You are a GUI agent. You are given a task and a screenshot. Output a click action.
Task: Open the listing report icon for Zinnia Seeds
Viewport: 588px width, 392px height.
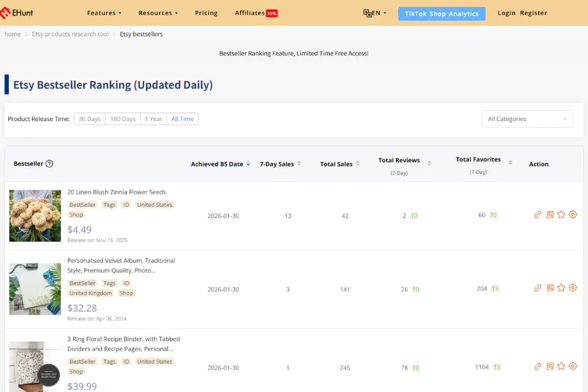(x=550, y=214)
